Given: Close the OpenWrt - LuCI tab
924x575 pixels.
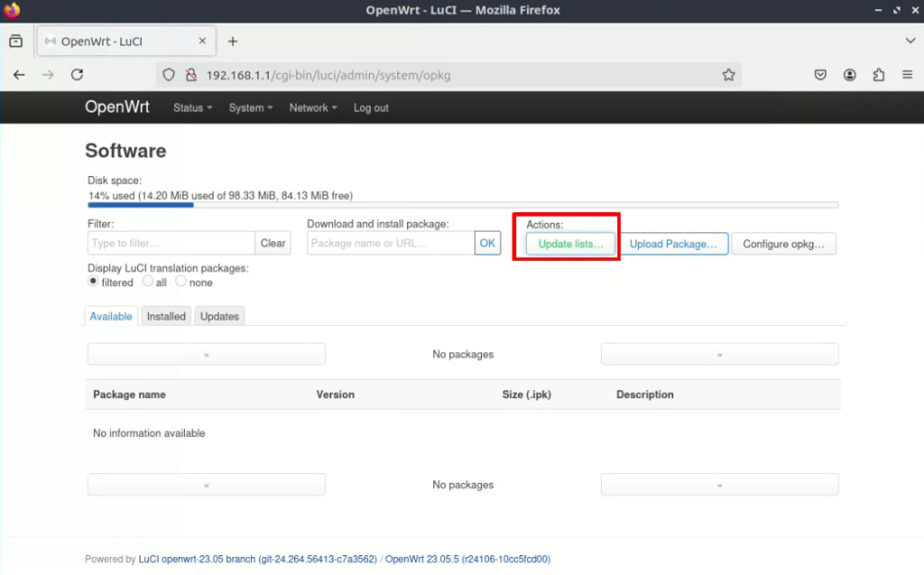Looking at the screenshot, I should [x=202, y=41].
